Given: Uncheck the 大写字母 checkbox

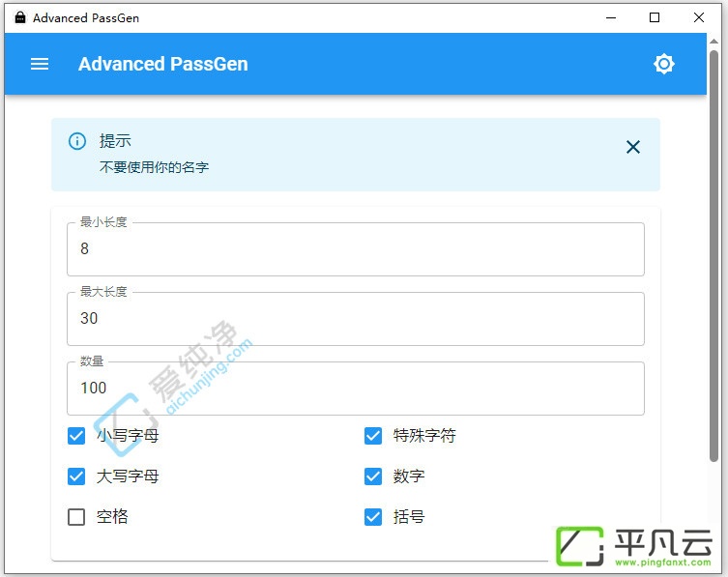Looking at the screenshot, I should tap(76, 476).
